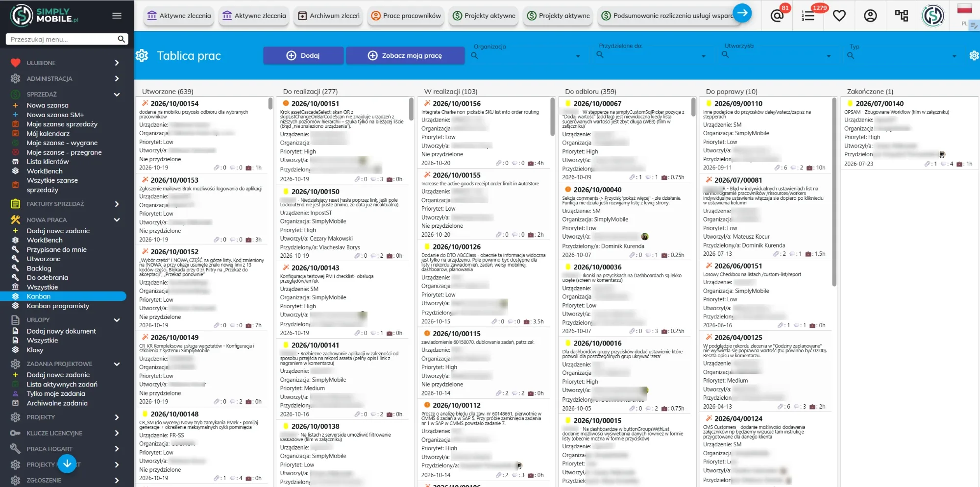The height and width of the screenshot is (487, 980).
Task: Open the Utworzył/a filter dropdown arrow
Action: coord(829,56)
